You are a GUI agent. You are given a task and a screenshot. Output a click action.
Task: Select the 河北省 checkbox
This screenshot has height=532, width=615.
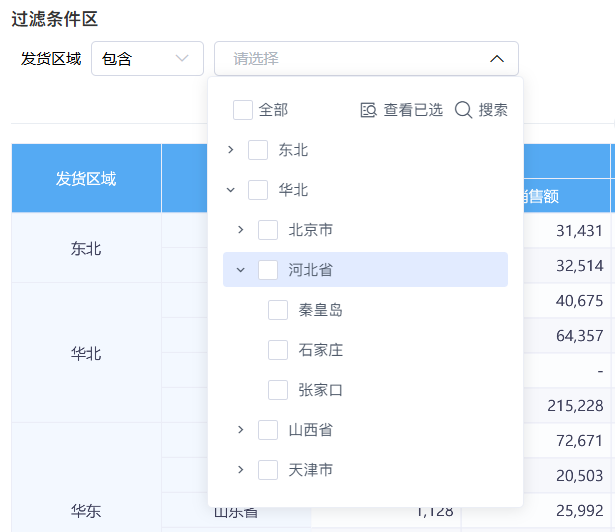[268, 270]
